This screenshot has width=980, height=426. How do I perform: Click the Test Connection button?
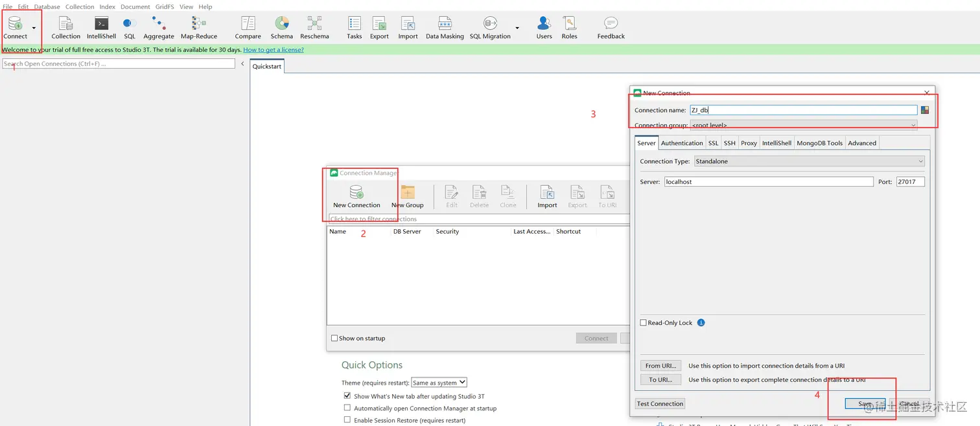(660, 403)
